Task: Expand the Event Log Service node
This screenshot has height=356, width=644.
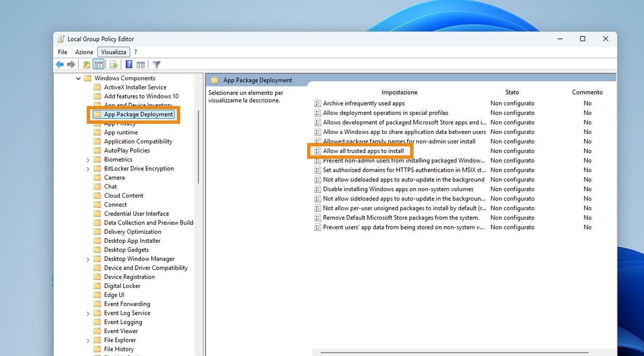Action: click(88, 313)
